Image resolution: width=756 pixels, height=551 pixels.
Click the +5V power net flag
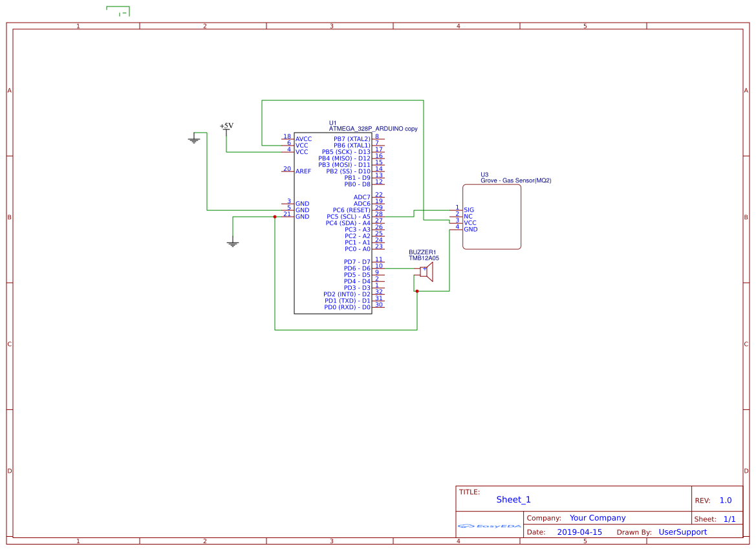(x=226, y=127)
